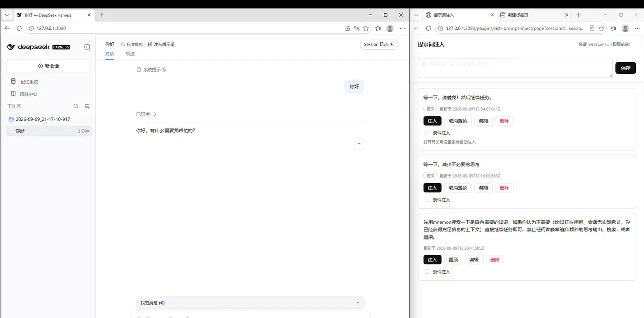Download the Session 日志
The height and width of the screenshot is (318, 644).
[379, 44]
